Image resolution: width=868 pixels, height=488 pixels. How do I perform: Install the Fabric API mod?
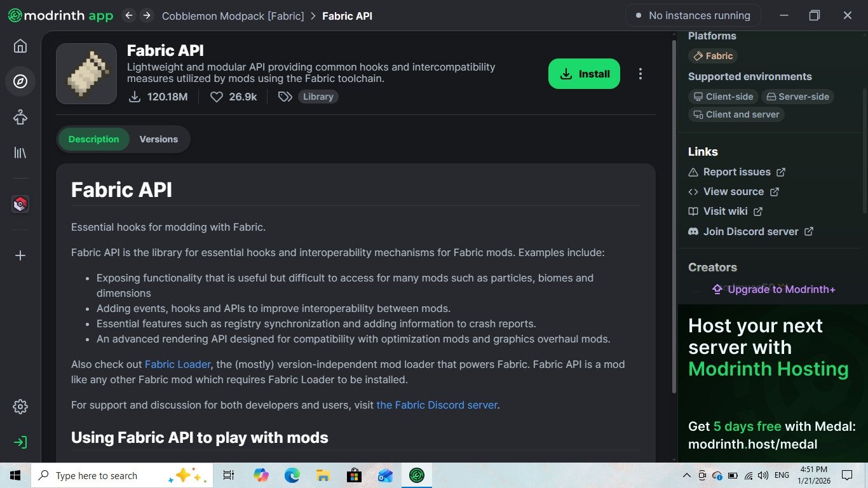[584, 74]
